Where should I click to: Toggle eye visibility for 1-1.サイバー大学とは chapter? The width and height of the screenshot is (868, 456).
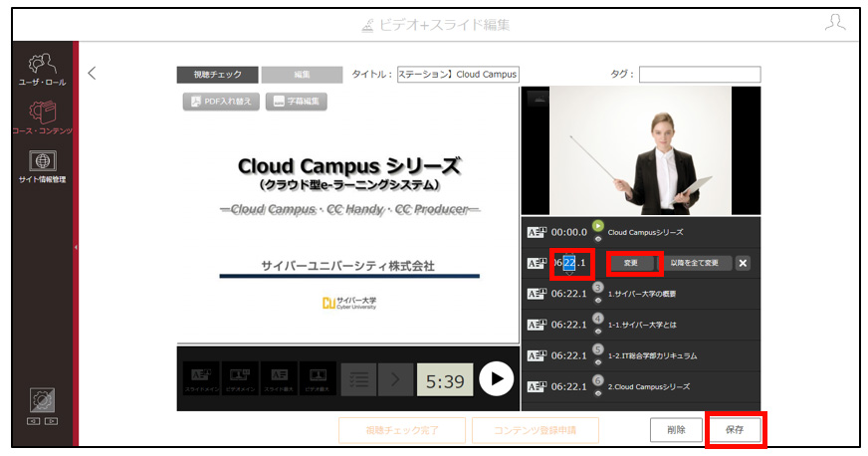[x=598, y=332]
